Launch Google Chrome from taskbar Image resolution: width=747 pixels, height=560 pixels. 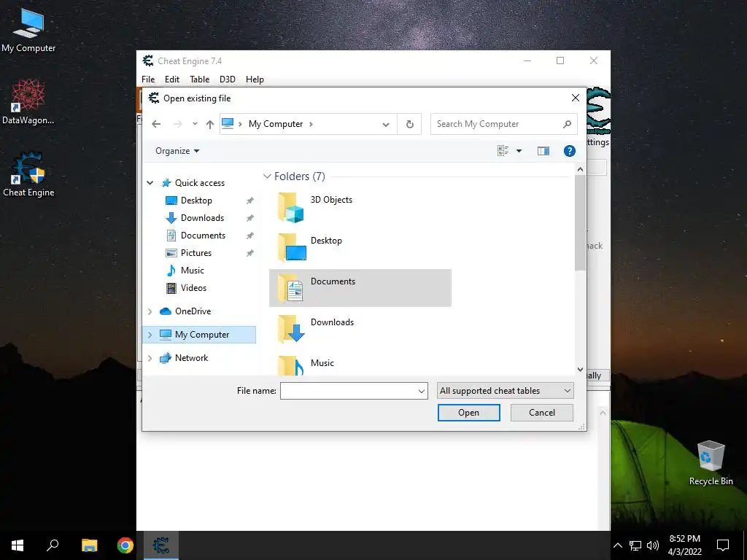125,545
